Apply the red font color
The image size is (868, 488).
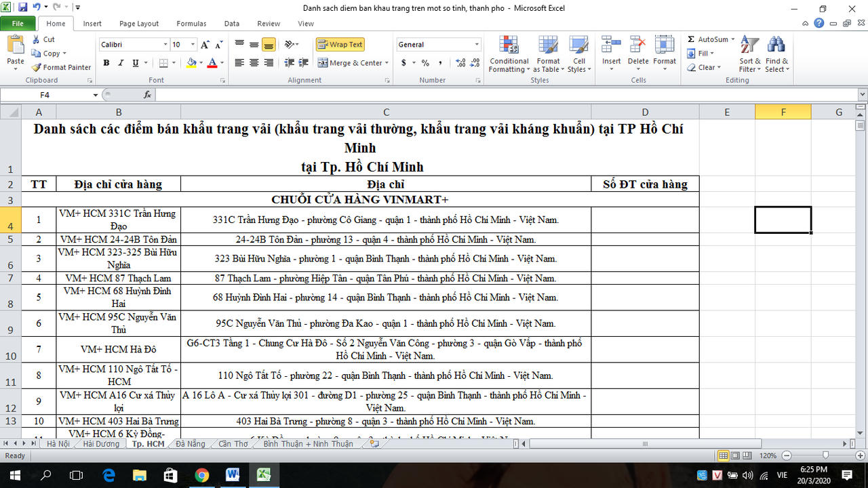tap(212, 63)
